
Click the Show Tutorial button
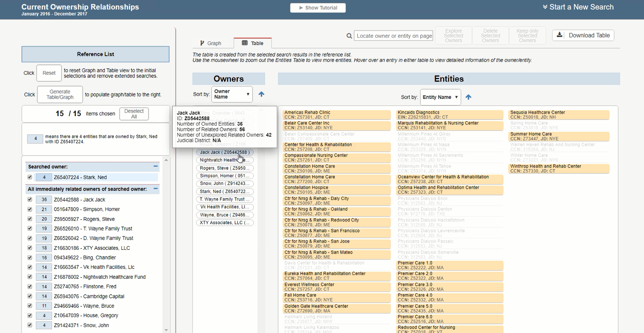[x=318, y=8]
